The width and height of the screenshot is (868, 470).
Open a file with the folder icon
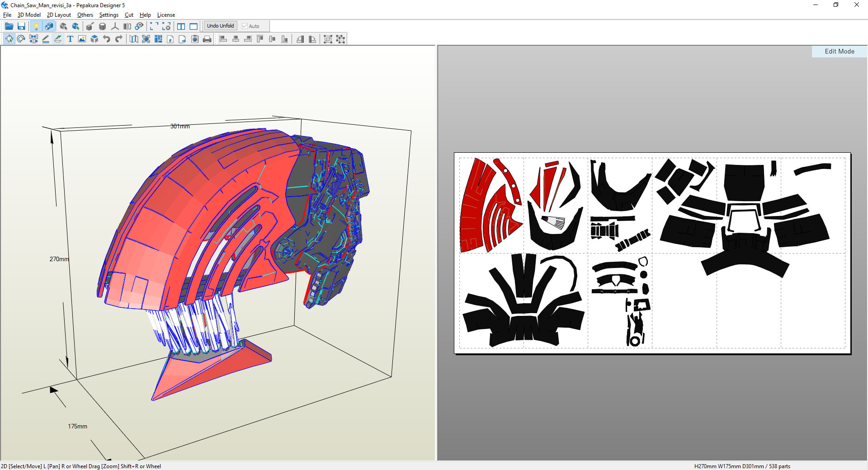(9, 26)
